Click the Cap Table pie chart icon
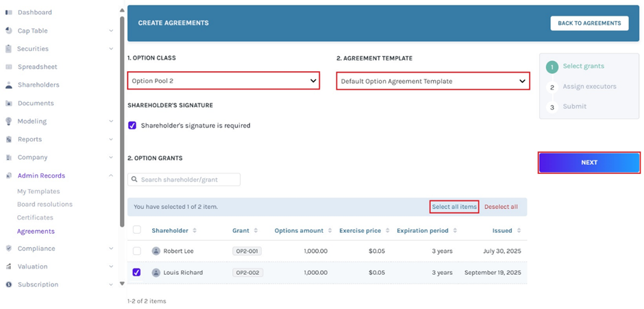644x309 pixels. point(9,31)
